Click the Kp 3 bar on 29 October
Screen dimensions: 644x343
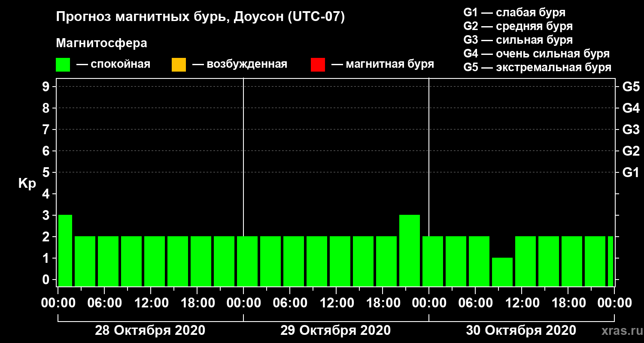point(410,250)
